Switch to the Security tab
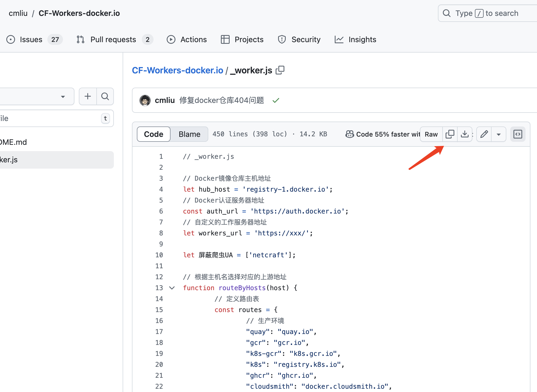The width and height of the screenshot is (537, 392). point(299,39)
